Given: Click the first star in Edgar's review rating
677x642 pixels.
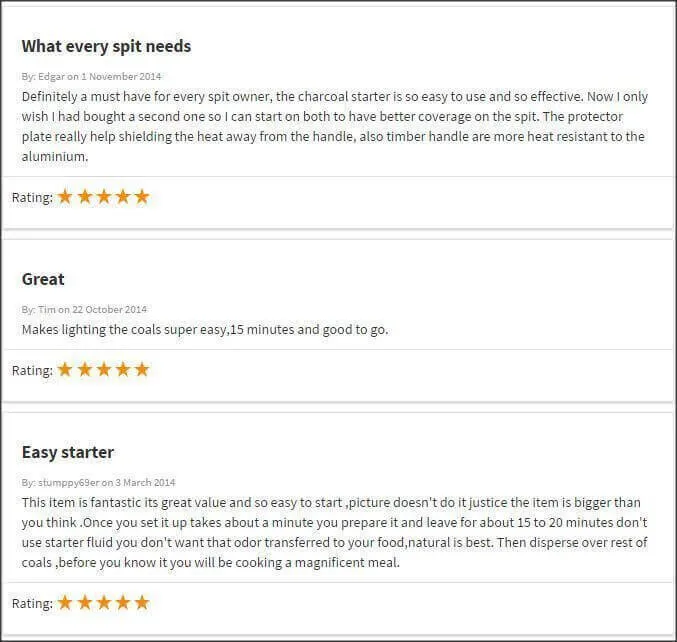Looking at the screenshot, I should 66,197.
